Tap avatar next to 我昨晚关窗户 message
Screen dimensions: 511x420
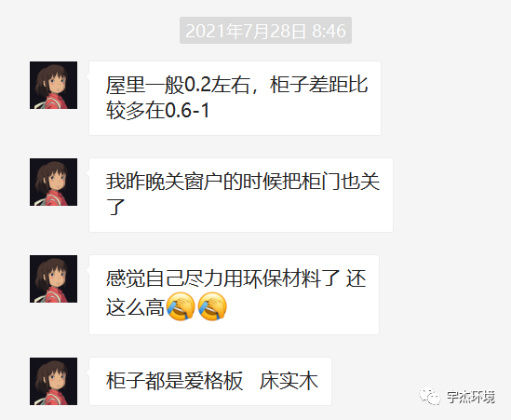[x=53, y=182]
